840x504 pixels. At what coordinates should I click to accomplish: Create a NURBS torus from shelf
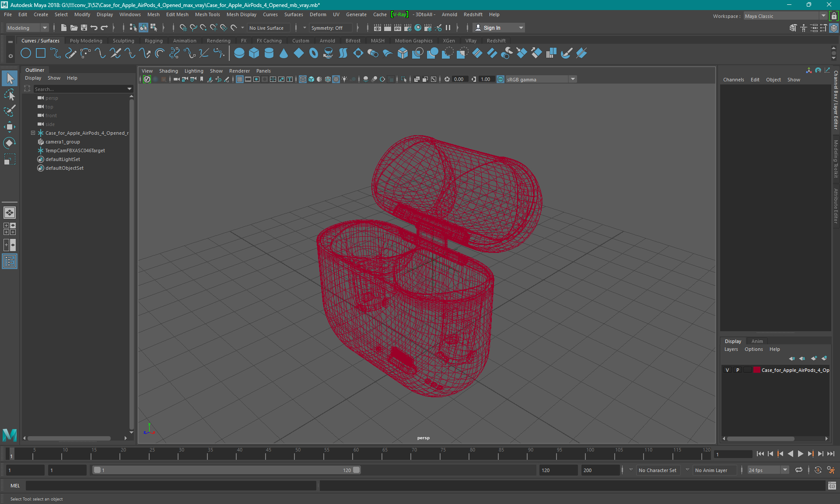point(314,53)
